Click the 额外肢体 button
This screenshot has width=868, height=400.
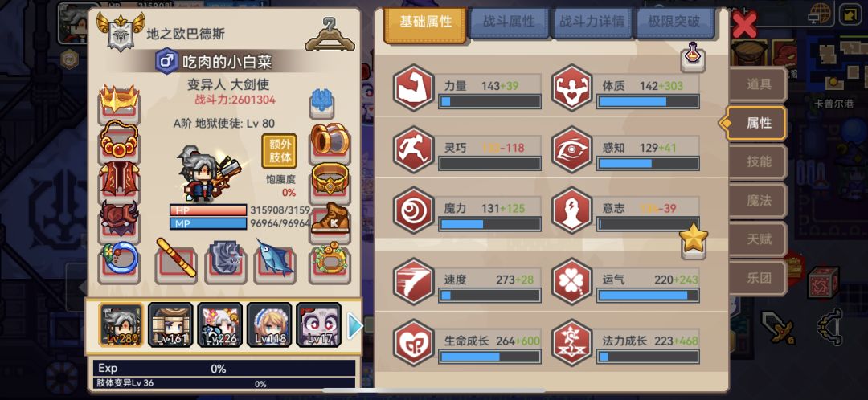[279, 150]
